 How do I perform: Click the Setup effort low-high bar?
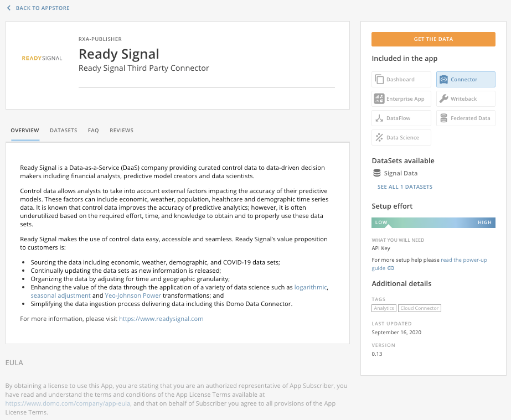click(433, 222)
